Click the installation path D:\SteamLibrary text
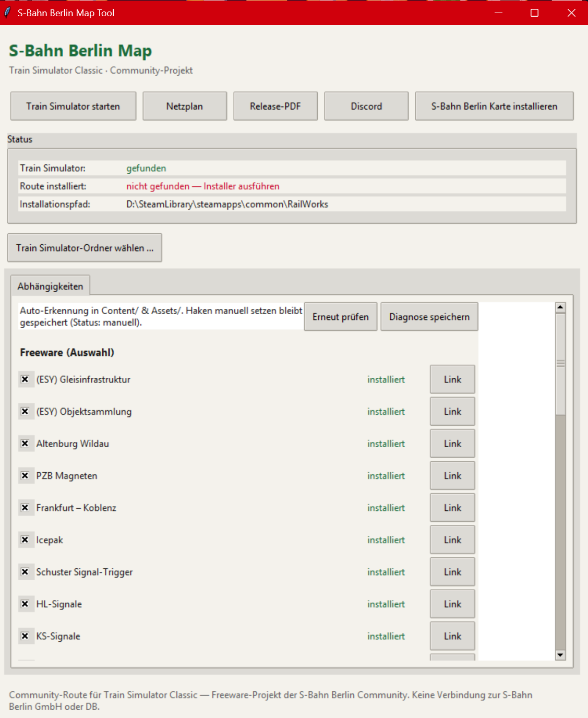The height and width of the screenshot is (718, 588). tap(227, 204)
